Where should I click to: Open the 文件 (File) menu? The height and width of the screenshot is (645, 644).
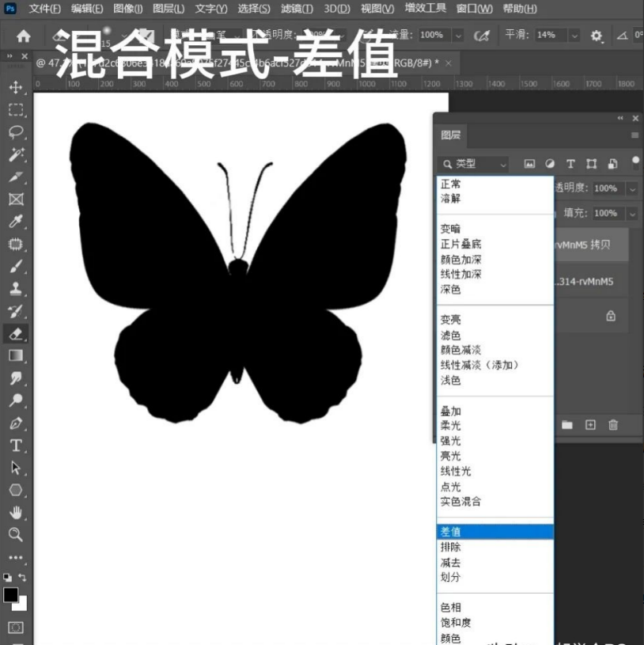tap(44, 9)
